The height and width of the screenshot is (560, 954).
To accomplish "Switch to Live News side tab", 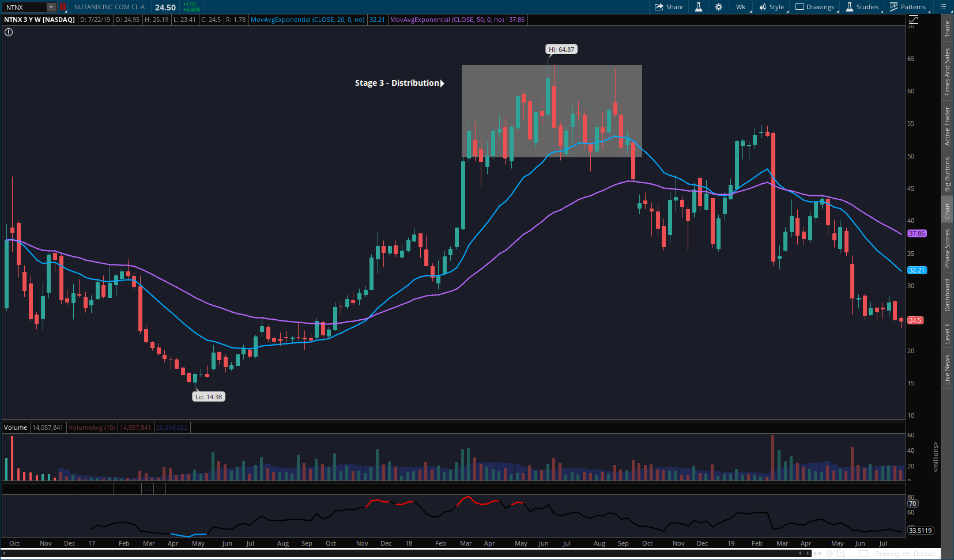I will [947, 369].
